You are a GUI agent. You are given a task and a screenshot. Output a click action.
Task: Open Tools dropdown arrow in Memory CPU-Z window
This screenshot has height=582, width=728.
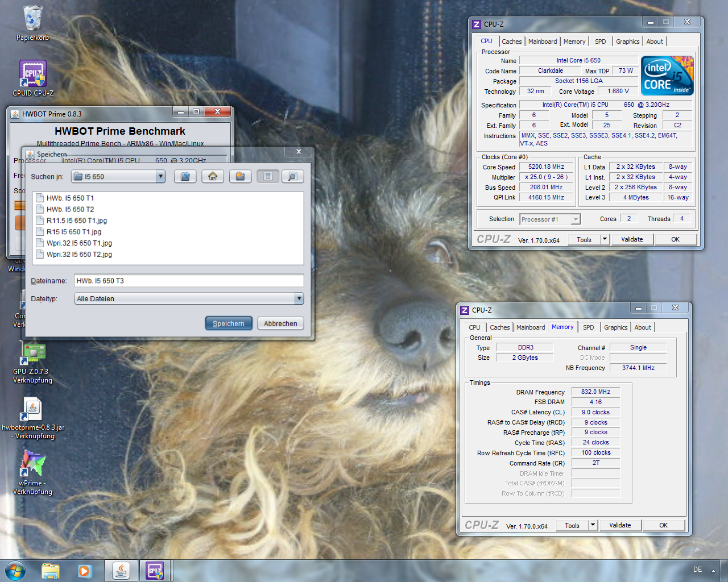coord(593,525)
